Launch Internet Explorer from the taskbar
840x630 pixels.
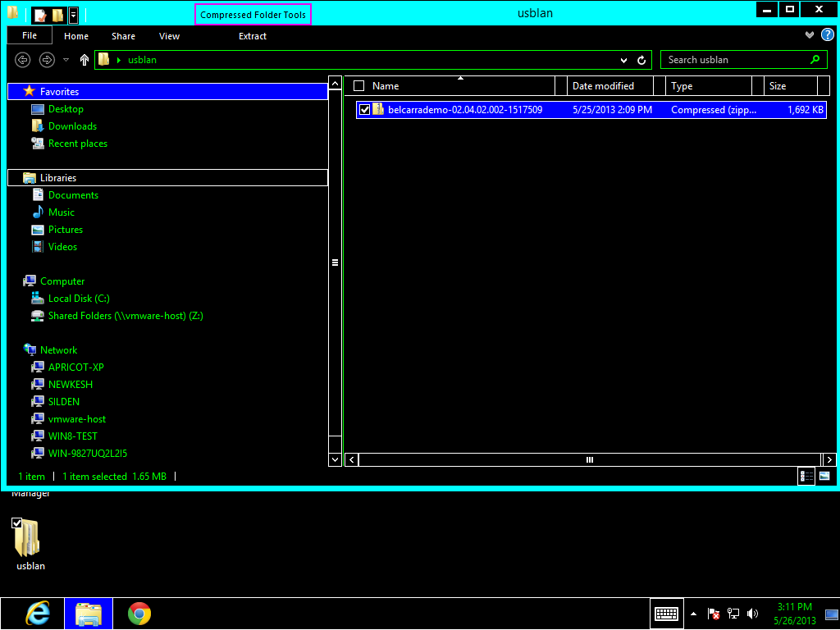[x=38, y=614]
